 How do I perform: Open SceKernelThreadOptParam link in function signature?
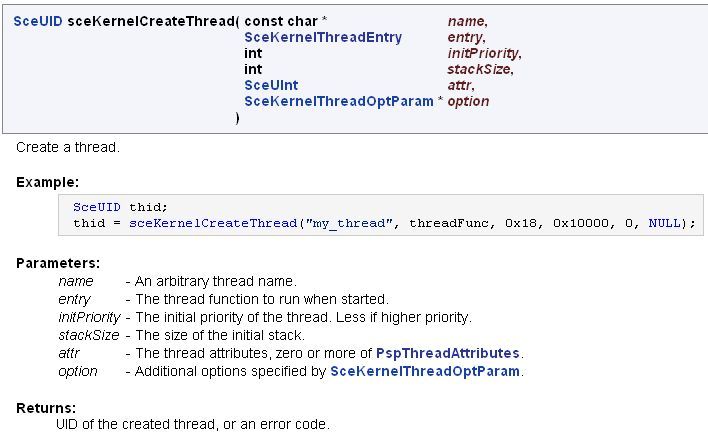click(x=339, y=101)
